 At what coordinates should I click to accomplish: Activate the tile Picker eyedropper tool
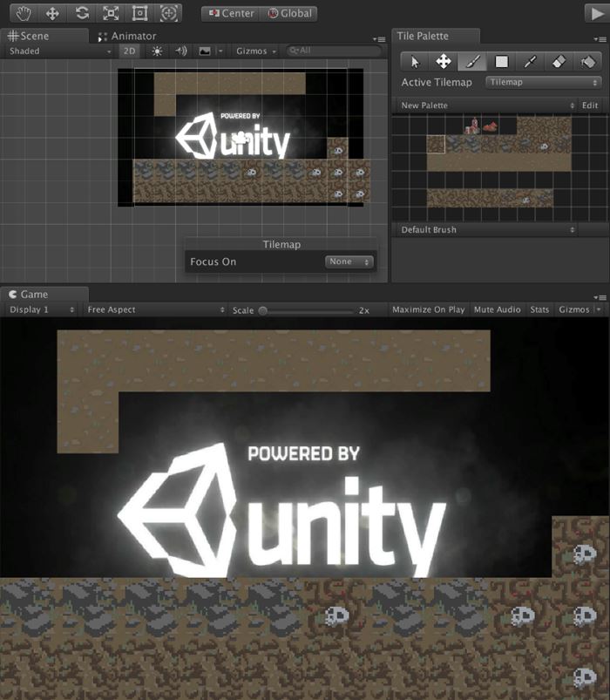point(530,62)
